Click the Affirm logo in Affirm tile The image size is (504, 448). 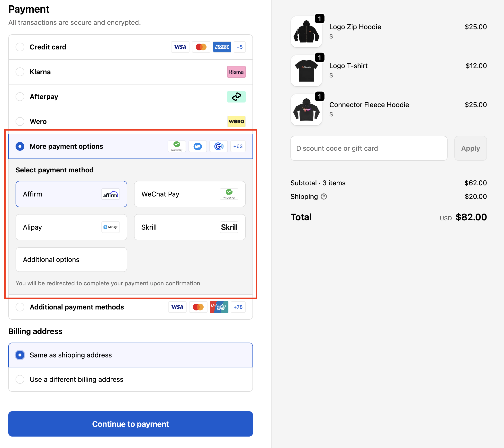tap(111, 194)
